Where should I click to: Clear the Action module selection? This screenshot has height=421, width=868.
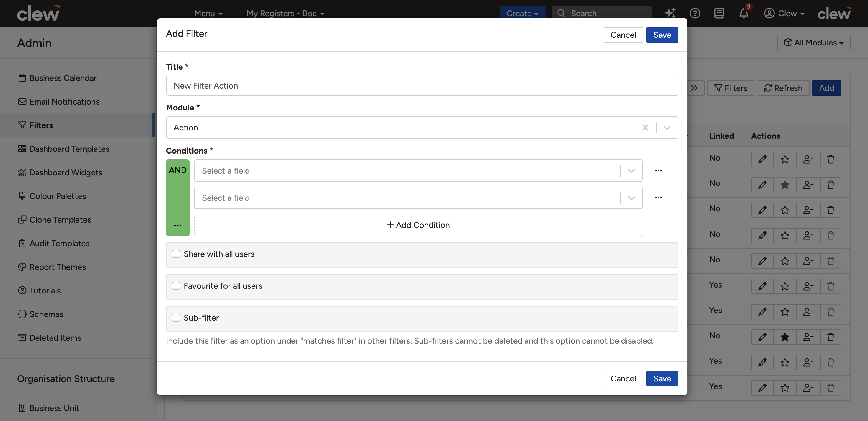tap(645, 128)
